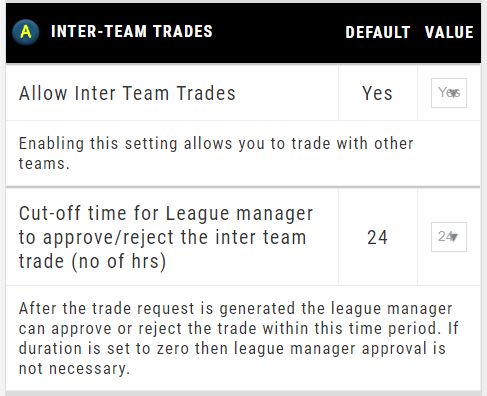
Task: Click the 'After the trade request' description
Action: point(239,338)
